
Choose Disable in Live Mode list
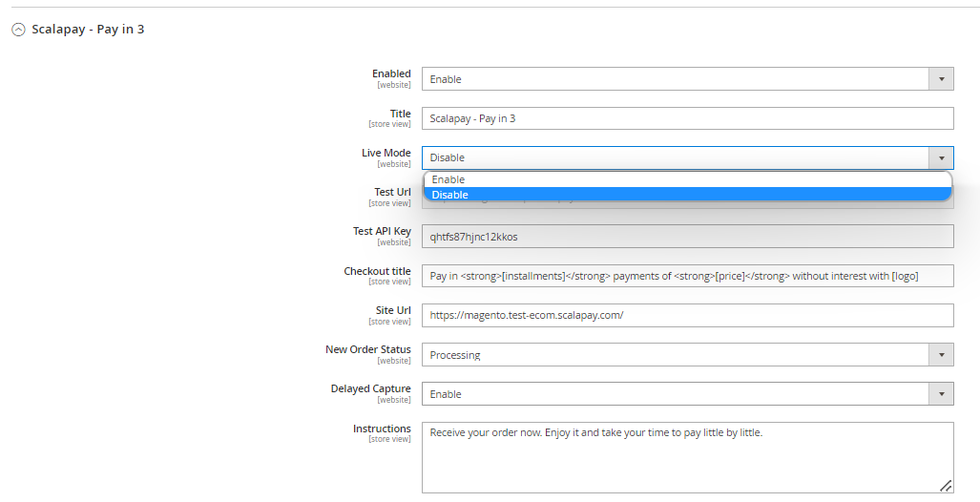[687, 195]
